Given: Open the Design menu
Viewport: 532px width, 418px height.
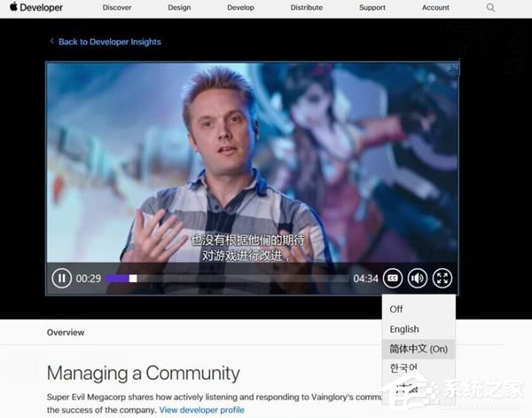Looking at the screenshot, I should 179,7.
